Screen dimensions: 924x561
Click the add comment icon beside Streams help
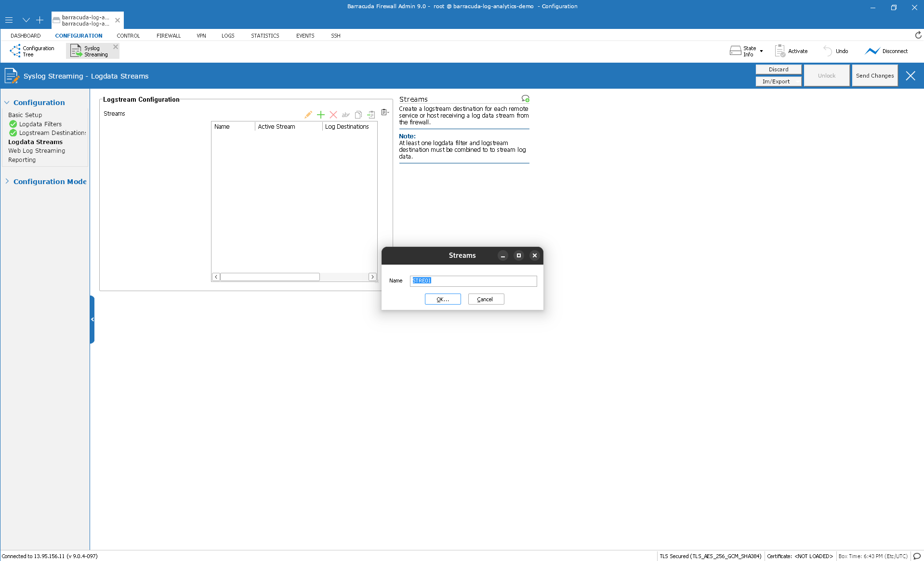click(x=526, y=99)
